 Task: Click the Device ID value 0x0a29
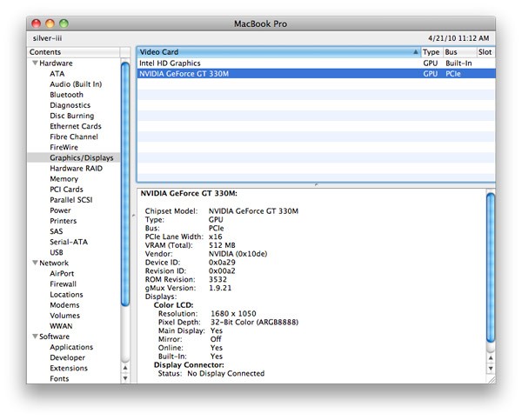tap(222, 263)
